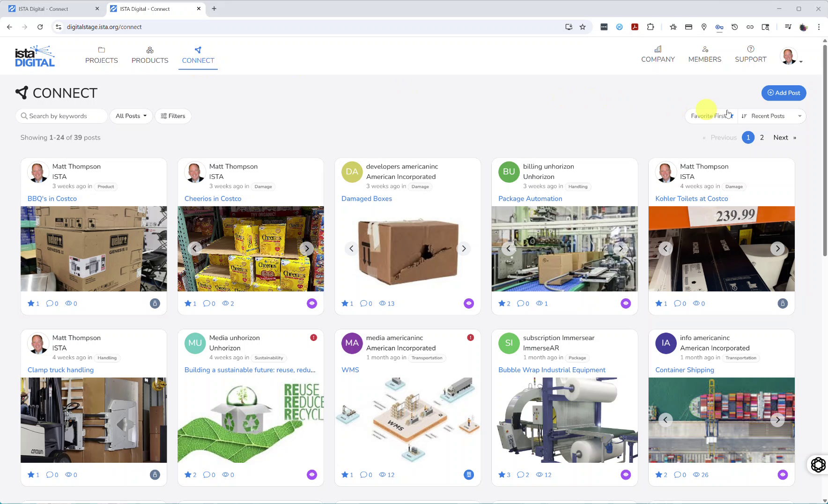
Task: Toggle Favorite First sorting
Action: click(711, 116)
